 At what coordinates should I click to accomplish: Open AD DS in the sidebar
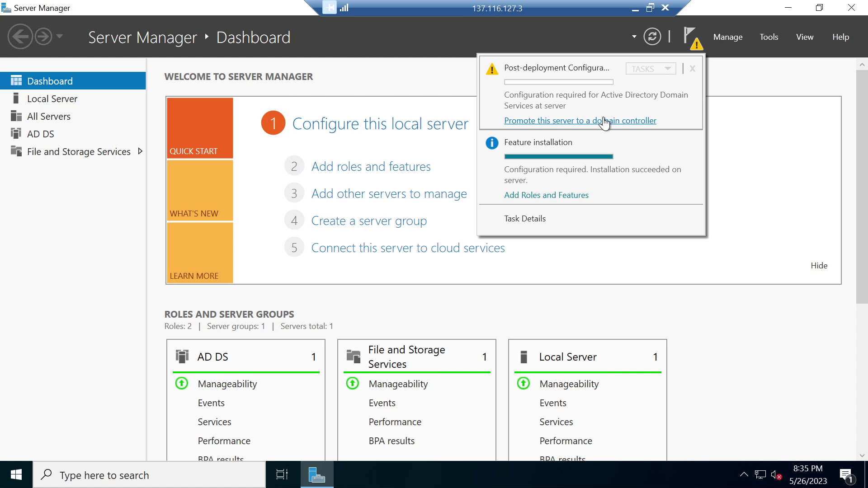73,134
